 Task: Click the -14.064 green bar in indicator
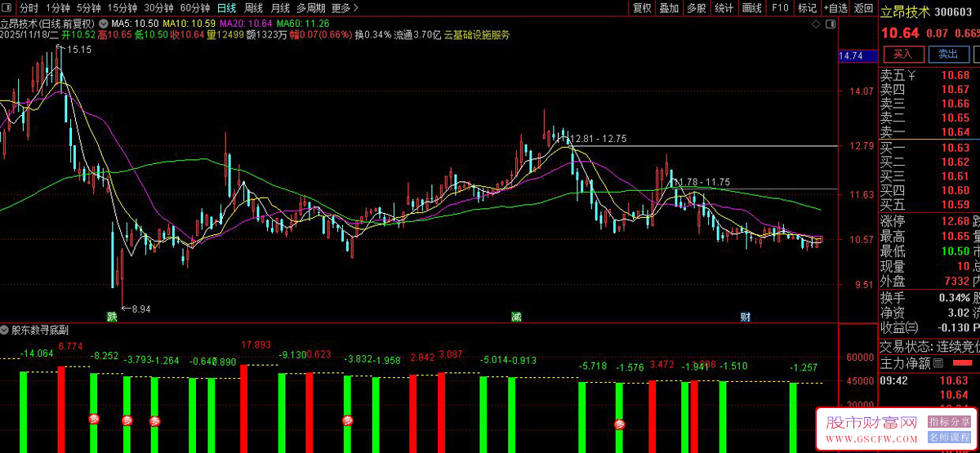click(23, 412)
